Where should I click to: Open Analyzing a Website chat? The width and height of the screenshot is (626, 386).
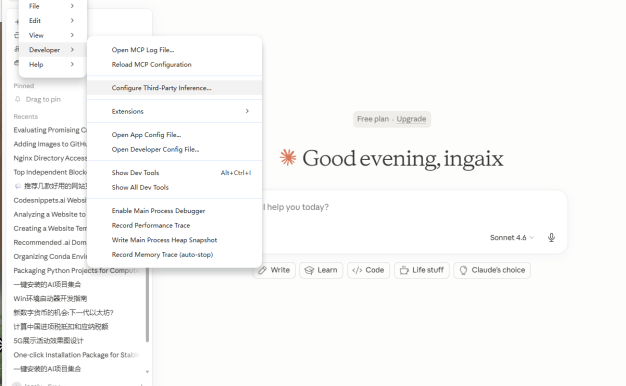click(x=50, y=214)
